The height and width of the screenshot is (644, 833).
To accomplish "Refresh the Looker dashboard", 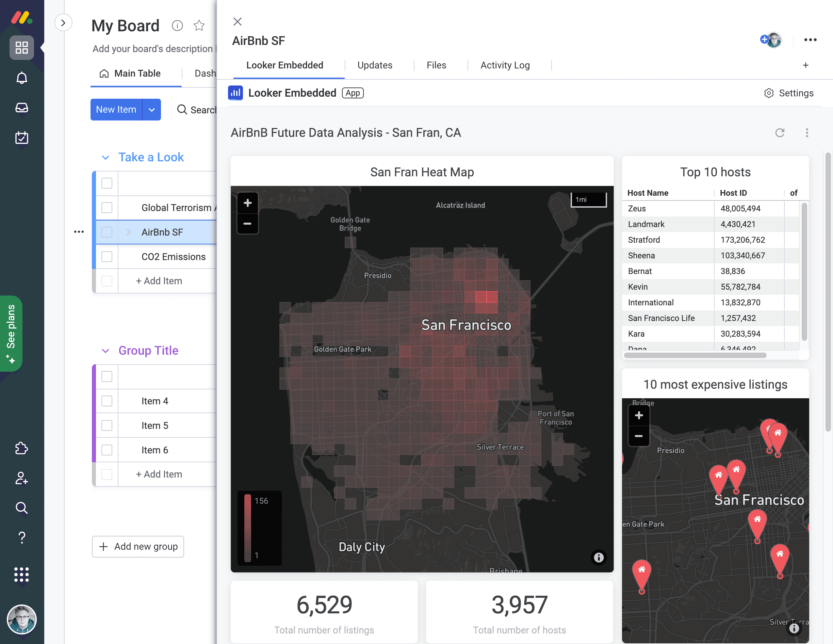I will point(780,133).
